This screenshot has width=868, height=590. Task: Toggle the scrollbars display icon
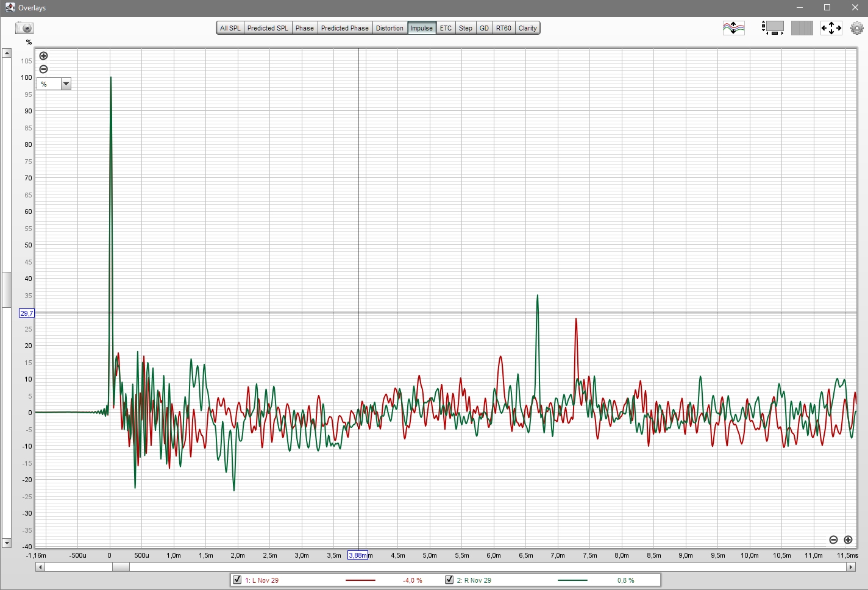coord(802,28)
